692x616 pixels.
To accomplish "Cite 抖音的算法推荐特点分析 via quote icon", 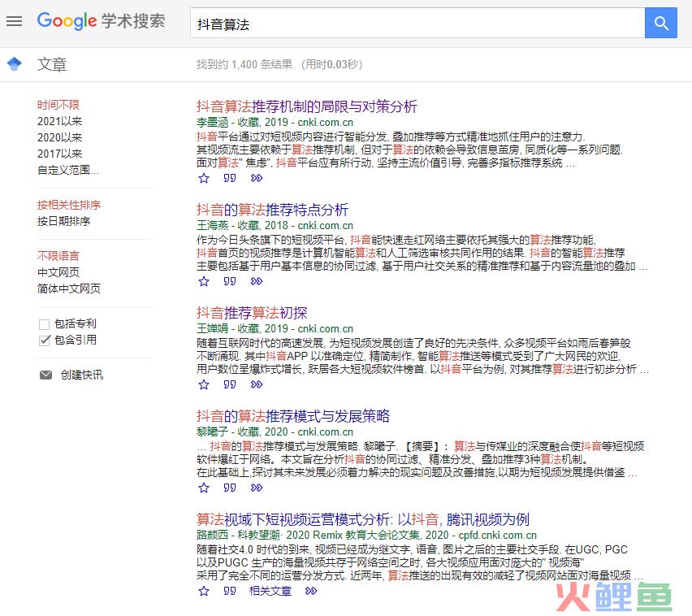I will pyautogui.click(x=230, y=281).
